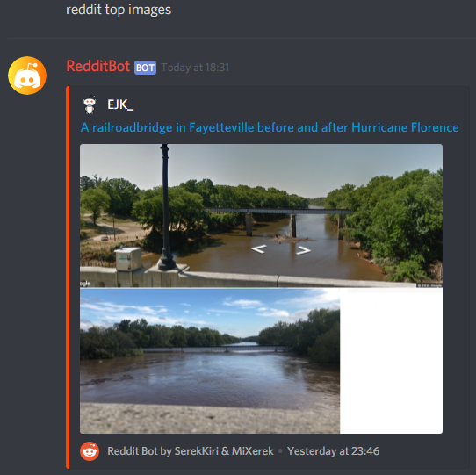Click the Snoo author icon beside EJK_
476x475 pixels.
(x=90, y=104)
